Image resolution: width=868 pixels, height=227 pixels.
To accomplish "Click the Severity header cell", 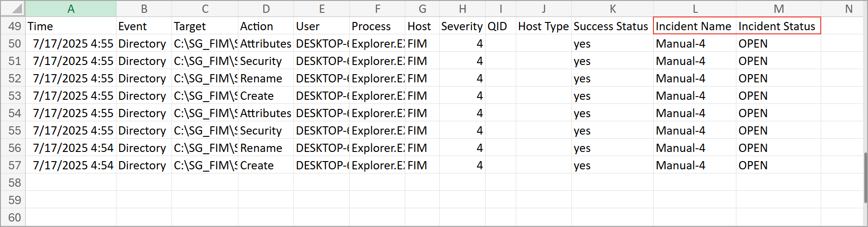I will [462, 26].
